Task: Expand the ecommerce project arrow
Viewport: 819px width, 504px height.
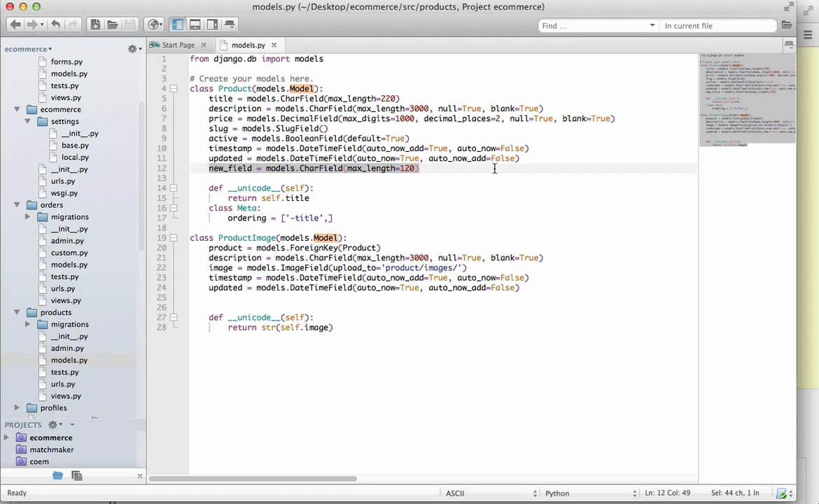Action: click(6, 437)
